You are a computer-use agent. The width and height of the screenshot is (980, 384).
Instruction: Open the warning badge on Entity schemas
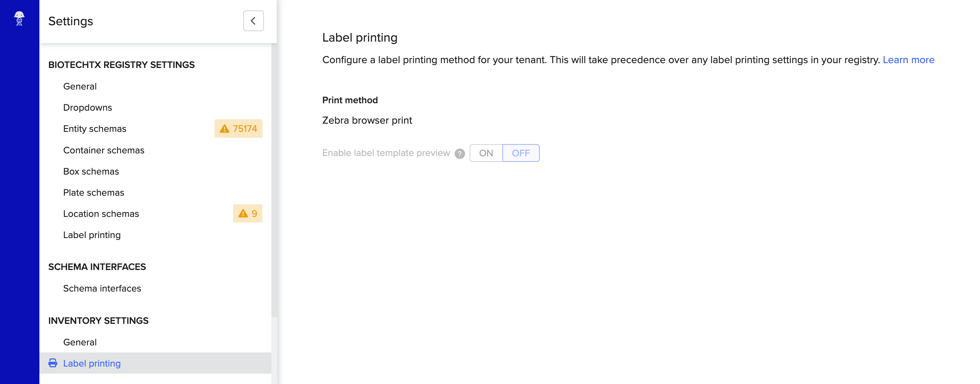point(238,128)
